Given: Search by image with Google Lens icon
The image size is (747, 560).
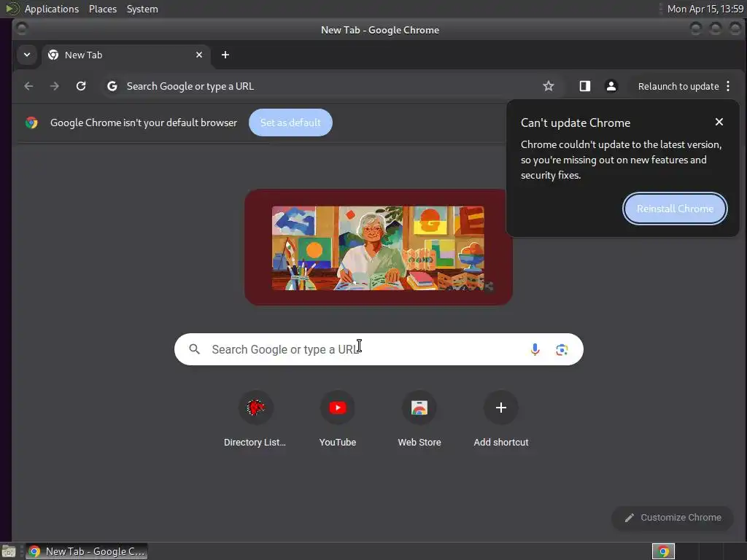Looking at the screenshot, I should tap(562, 349).
